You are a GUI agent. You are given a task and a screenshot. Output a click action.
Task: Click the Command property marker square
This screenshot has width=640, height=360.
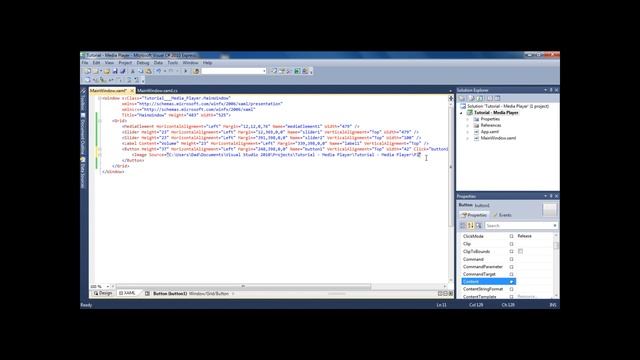pyautogui.click(x=511, y=259)
